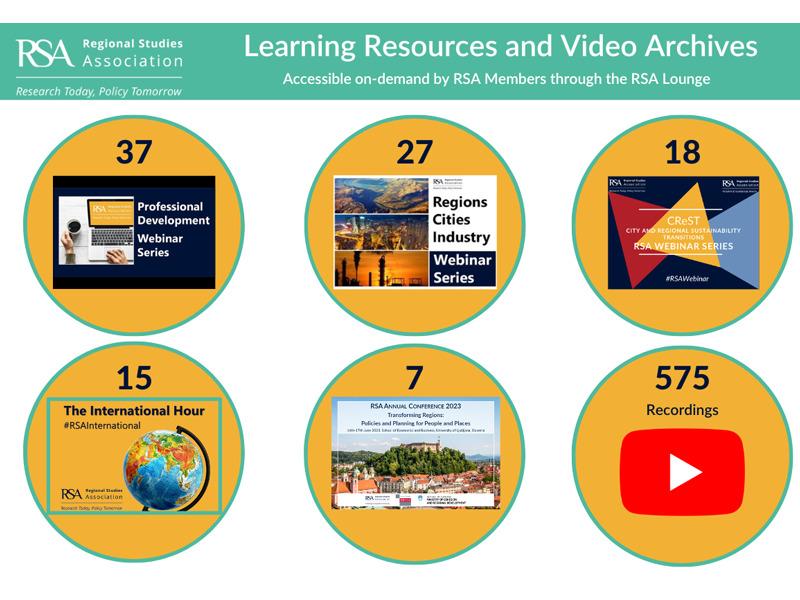Image resolution: width=800 pixels, height=600 pixels.
Task: Click the 'Accessible on-demand by RSA Members' subtitle
Action: (x=496, y=79)
